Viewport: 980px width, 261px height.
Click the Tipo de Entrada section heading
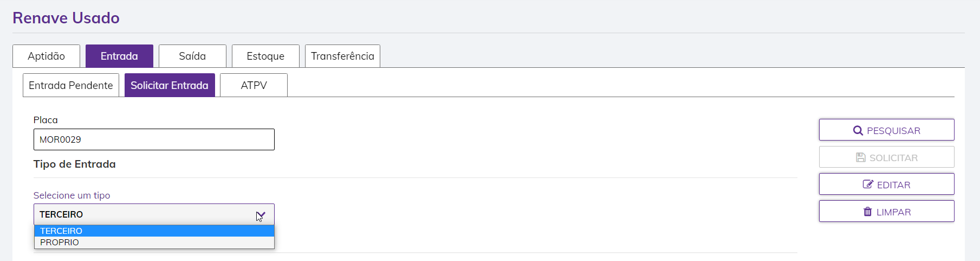(x=74, y=164)
